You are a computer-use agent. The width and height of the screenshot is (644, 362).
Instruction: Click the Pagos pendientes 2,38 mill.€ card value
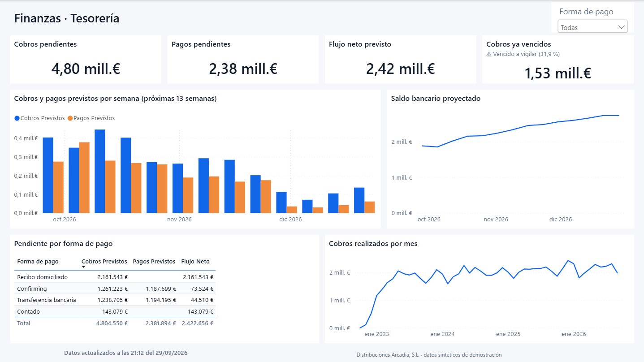[x=243, y=69]
